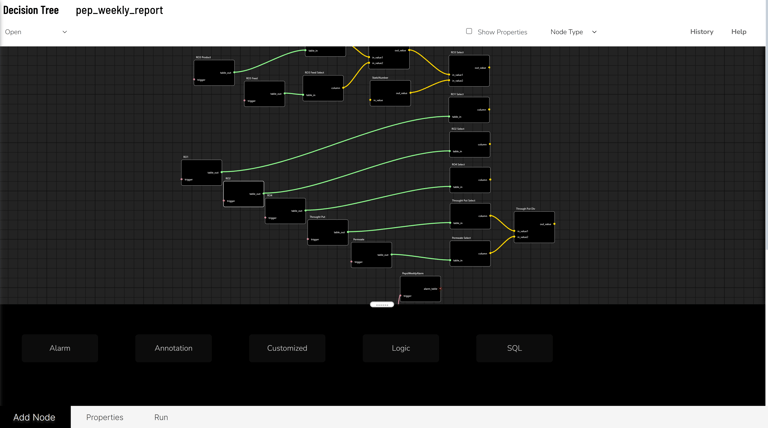This screenshot has width=768, height=428.
Task: Select the RO3 Select node
Action: (469, 71)
